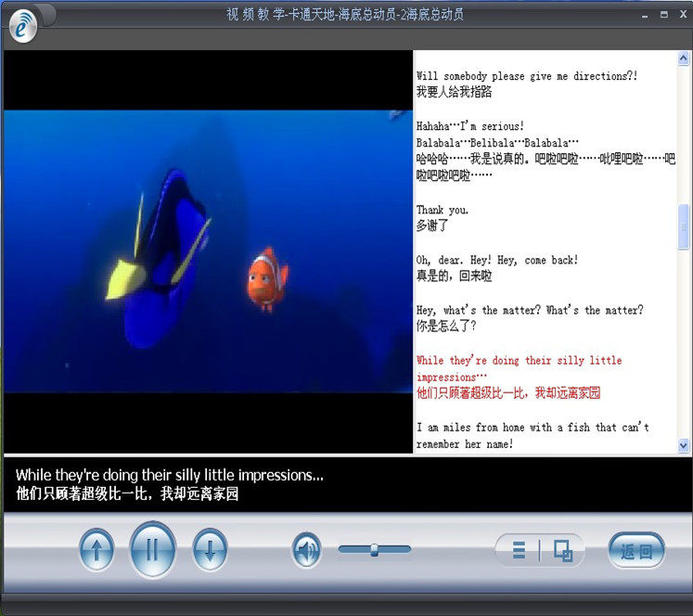Select line 'Balabala···Belibala···Balabala···'
693x616 pixels.
point(497,143)
